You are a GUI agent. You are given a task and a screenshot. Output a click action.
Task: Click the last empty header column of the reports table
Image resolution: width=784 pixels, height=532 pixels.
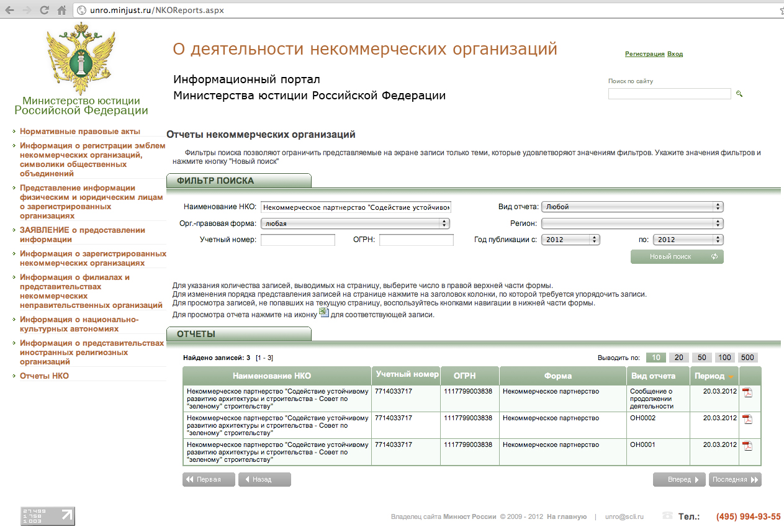tap(750, 376)
